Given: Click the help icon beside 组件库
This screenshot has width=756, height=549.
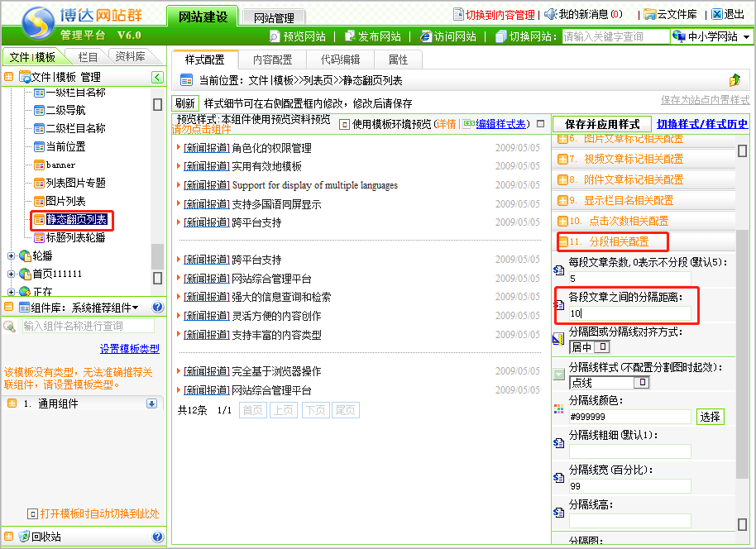Looking at the screenshot, I should tap(157, 308).
